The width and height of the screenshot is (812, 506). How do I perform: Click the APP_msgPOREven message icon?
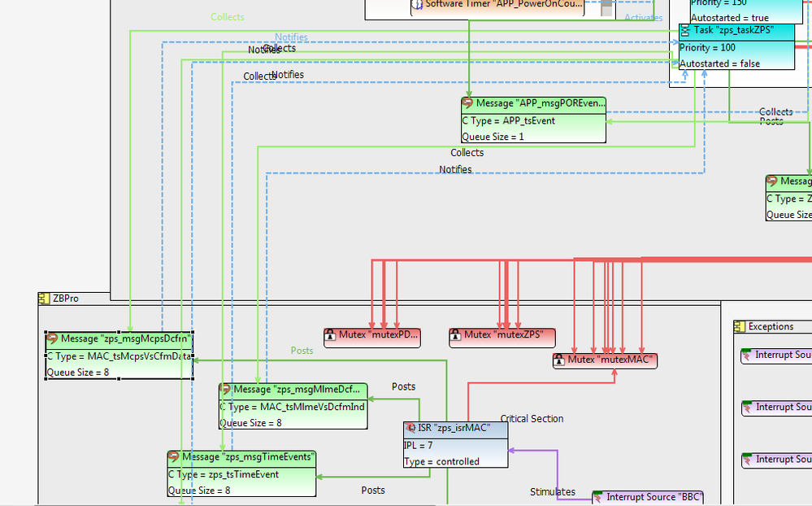pyautogui.click(x=467, y=103)
